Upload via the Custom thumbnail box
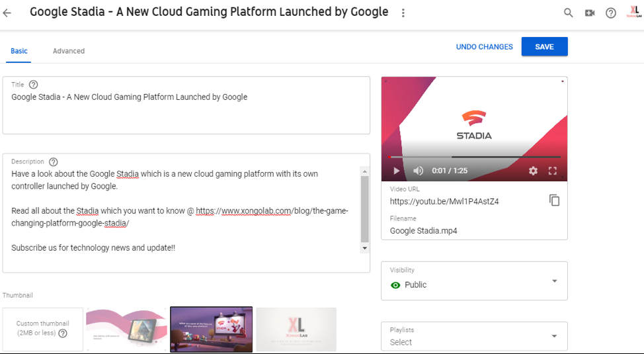The height and width of the screenshot is (354, 644). coord(43,330)
